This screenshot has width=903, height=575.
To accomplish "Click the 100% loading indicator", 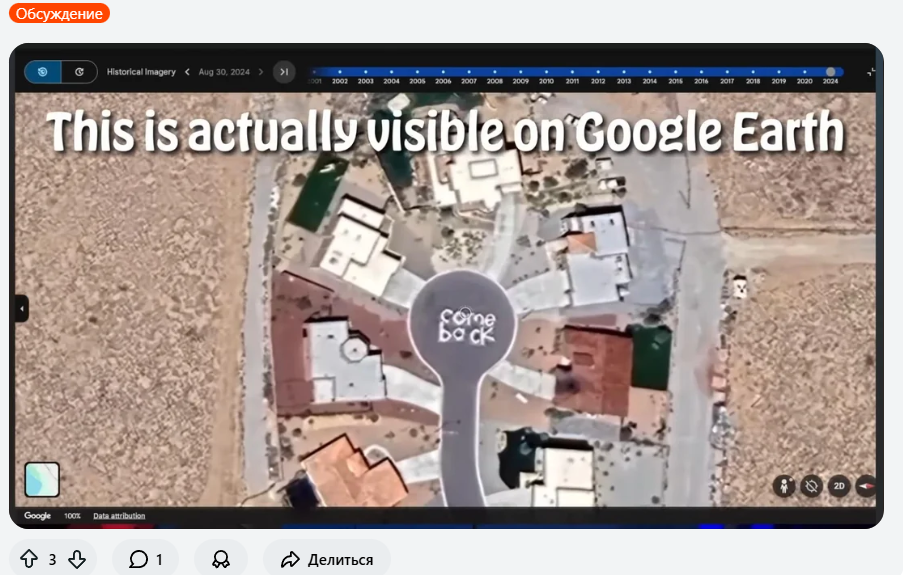I will coord(72,516).
